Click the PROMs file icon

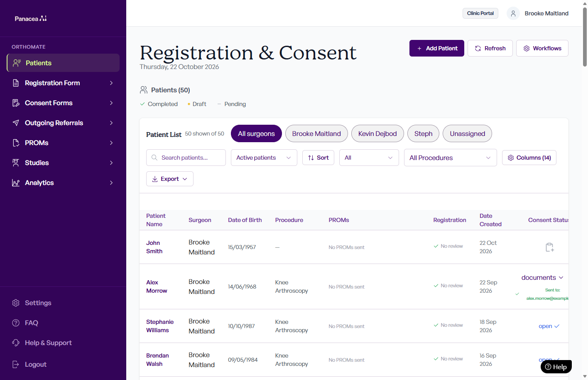[x=16, y=143]
